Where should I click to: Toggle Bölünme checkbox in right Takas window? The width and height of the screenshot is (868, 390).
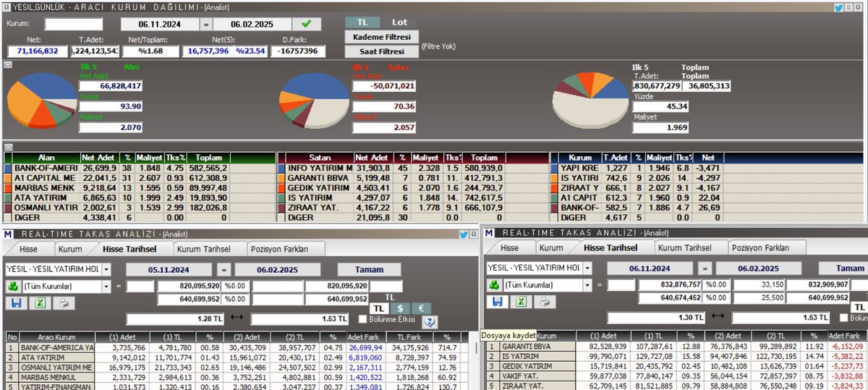[843, 318]
